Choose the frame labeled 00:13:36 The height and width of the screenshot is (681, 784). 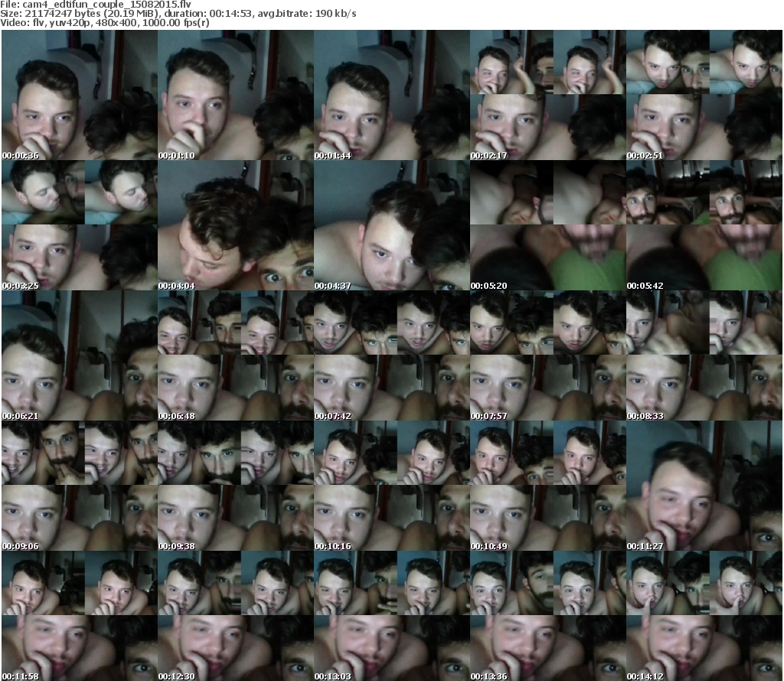[x=547, y=615]
